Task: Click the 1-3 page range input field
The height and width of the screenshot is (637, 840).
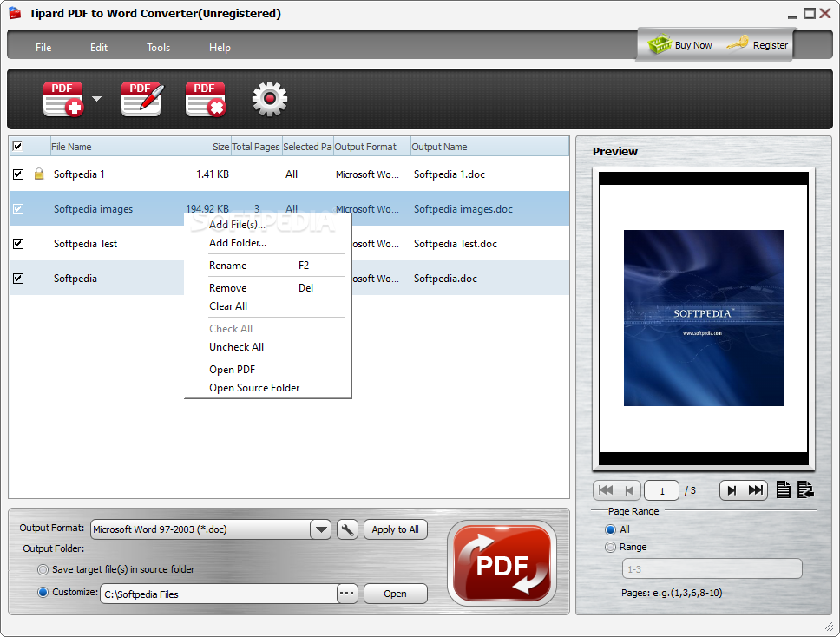Action: [x=712, y=568]
